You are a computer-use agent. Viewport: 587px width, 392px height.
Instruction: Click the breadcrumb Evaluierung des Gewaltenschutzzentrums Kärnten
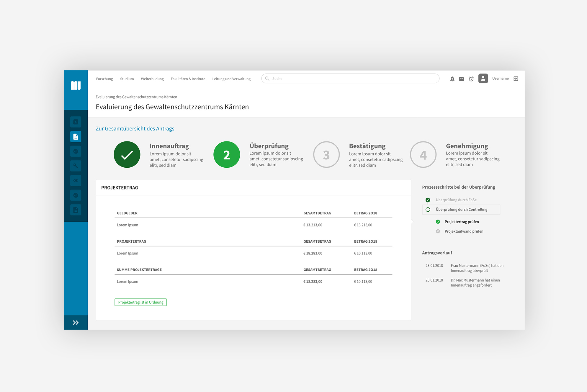136,97
